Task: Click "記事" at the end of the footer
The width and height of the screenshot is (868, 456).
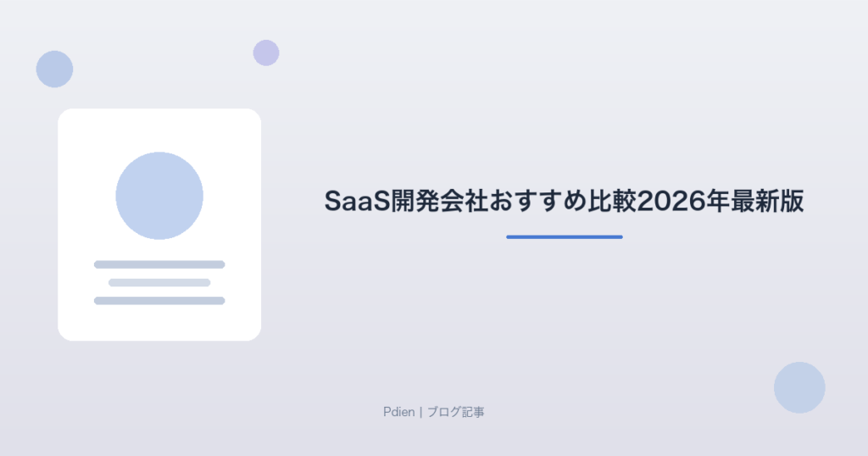Action: pos(473,412)
